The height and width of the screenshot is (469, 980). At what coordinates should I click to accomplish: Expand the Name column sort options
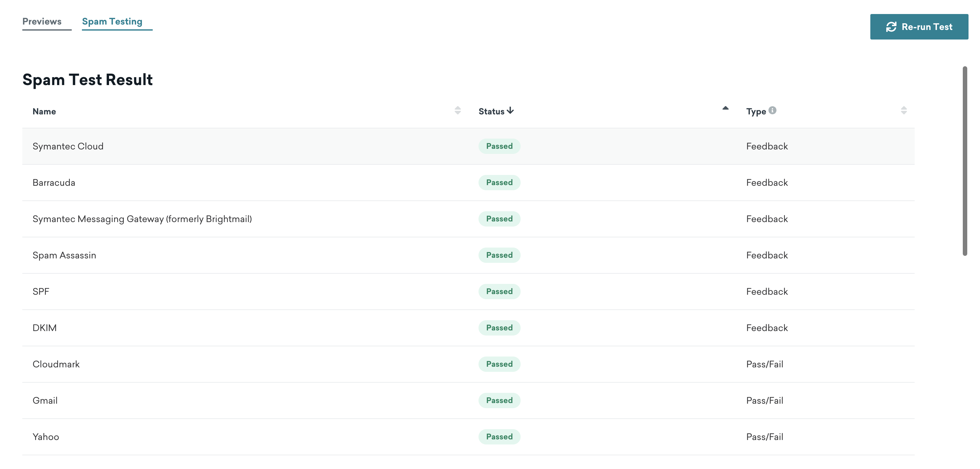457,111
